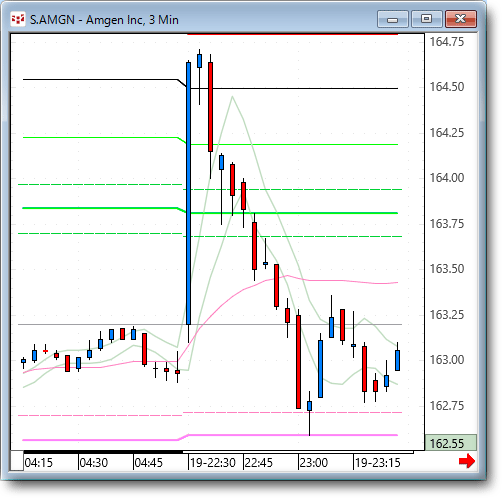Click the small white box left of time axis
Screen dimensions: 504x498
tap(17, 461)
